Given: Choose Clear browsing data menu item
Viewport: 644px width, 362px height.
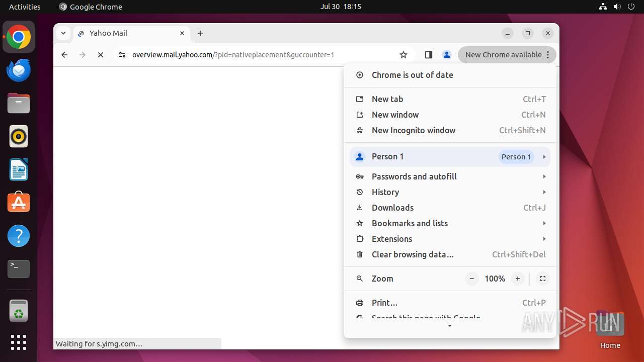Looking at the screenshot, I should click(450, 254).
